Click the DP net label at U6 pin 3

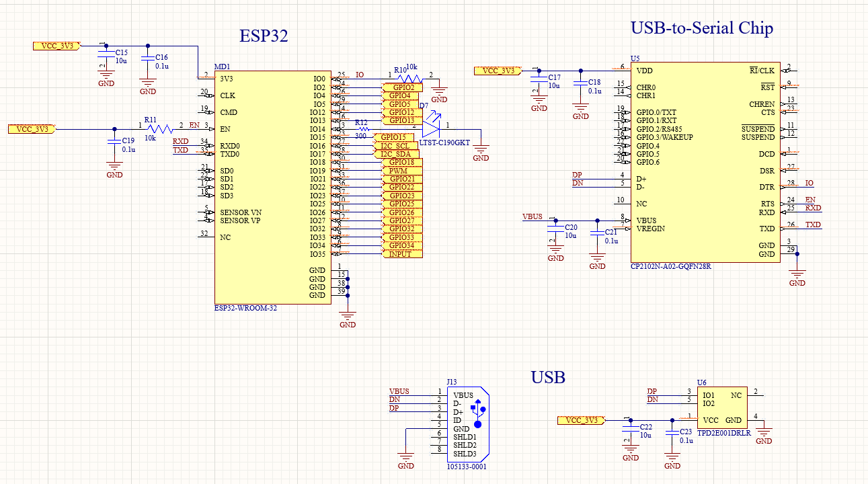point(652,391)
